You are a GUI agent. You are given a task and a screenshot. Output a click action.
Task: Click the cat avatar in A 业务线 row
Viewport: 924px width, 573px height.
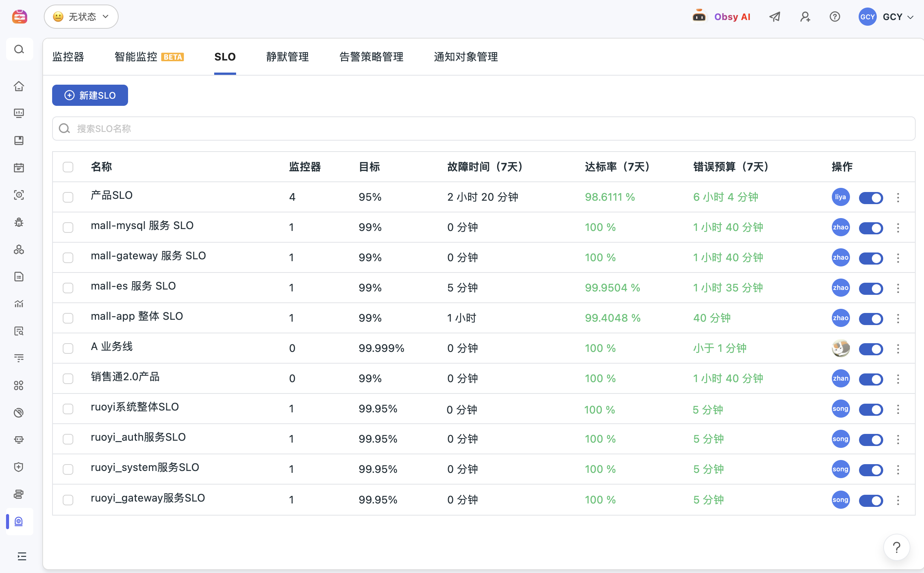click(840, 348)
